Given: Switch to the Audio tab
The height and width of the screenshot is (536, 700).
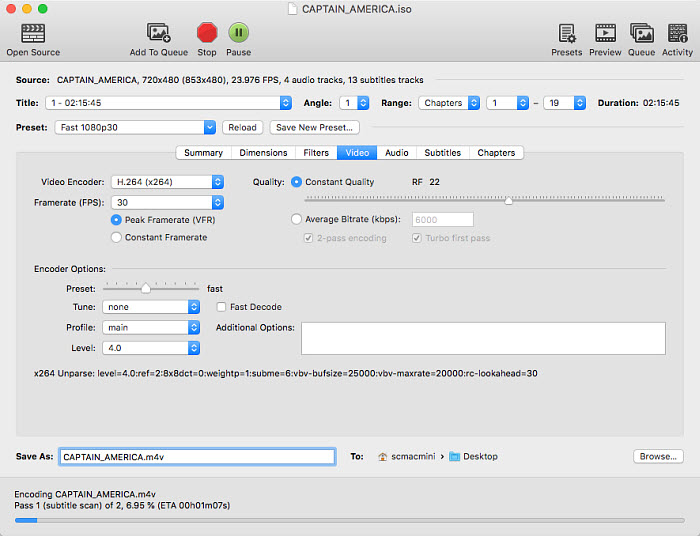Looking at the screenshot, I should (396, 153).
